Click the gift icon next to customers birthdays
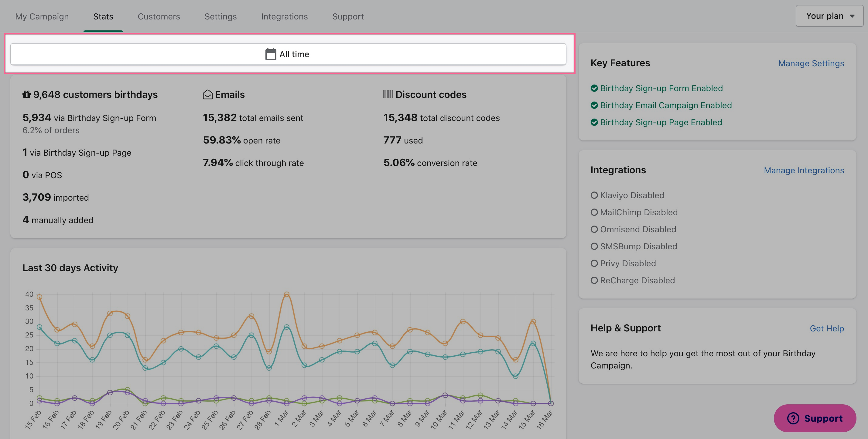Image resolution: width=868 pixels, height=439 pixels. 26,95
